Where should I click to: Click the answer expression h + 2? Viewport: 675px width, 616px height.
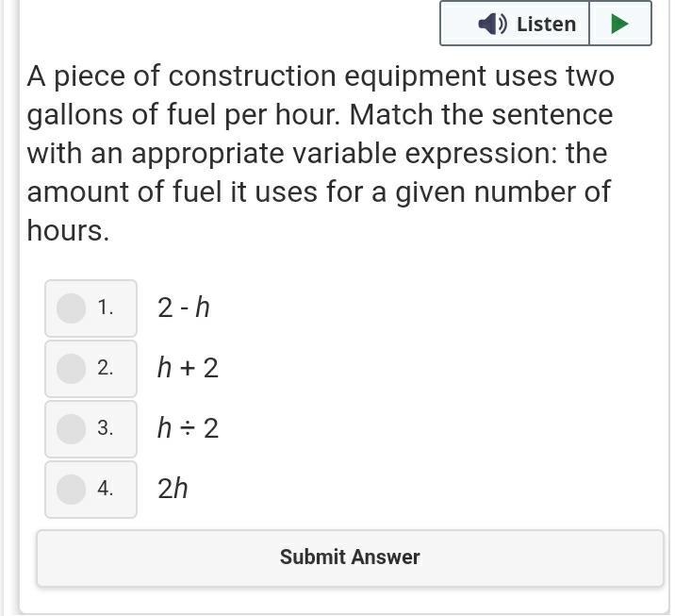[188, 368]
